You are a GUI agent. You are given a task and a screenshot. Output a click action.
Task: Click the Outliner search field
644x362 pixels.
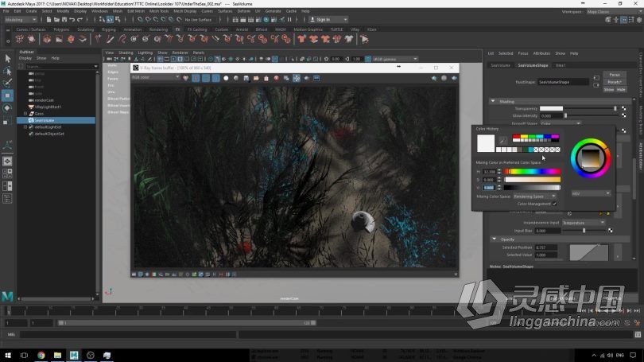click(60, 66)
